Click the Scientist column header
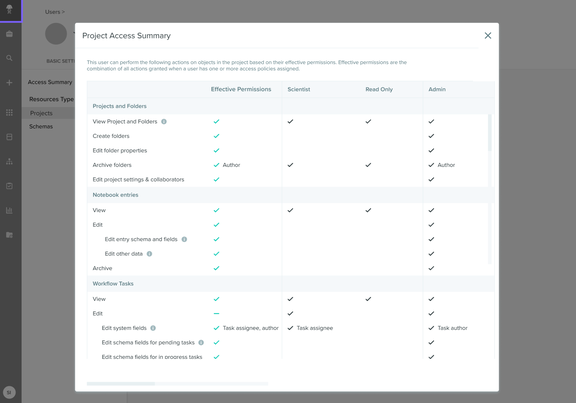576x403 pixels. click(x=299, y=89)
